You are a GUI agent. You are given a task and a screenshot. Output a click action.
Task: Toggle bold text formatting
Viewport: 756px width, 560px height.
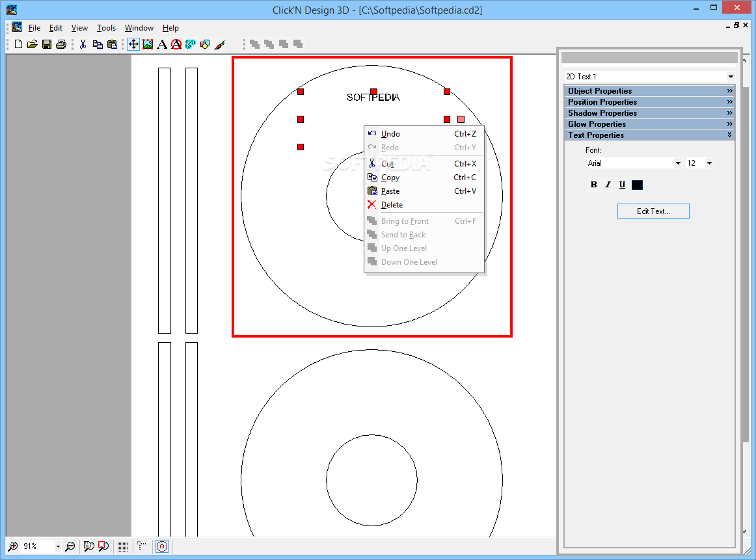point(593,185)
